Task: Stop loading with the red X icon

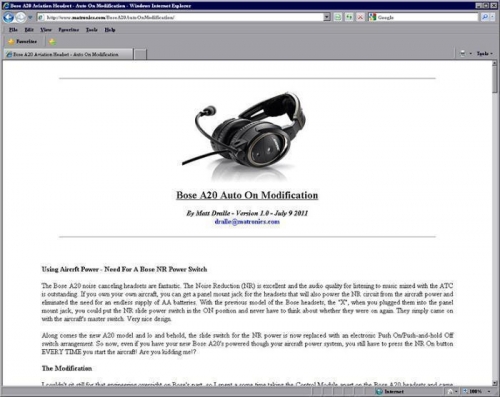Action: click(360, 17)
